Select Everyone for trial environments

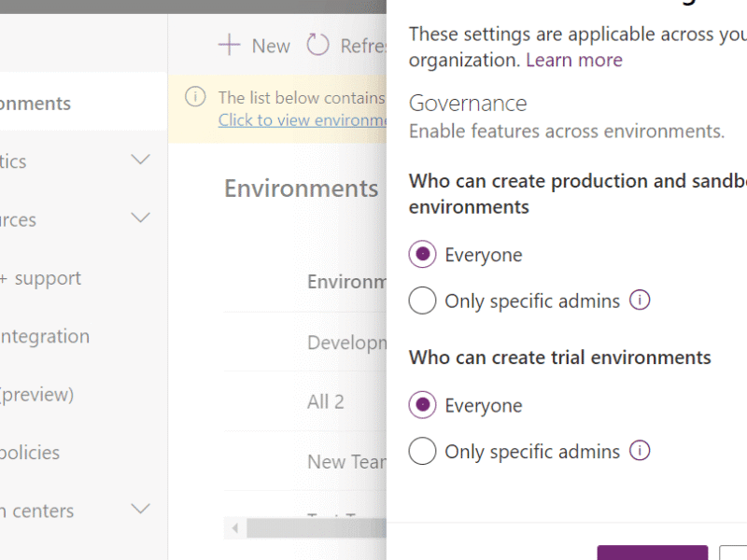pos(422,405)
